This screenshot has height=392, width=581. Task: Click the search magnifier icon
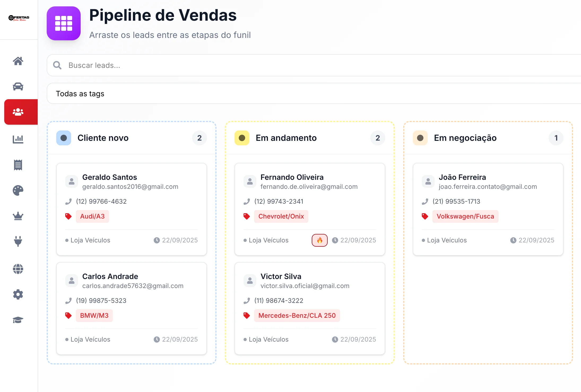pyautogui.click(x=57, y=65)
